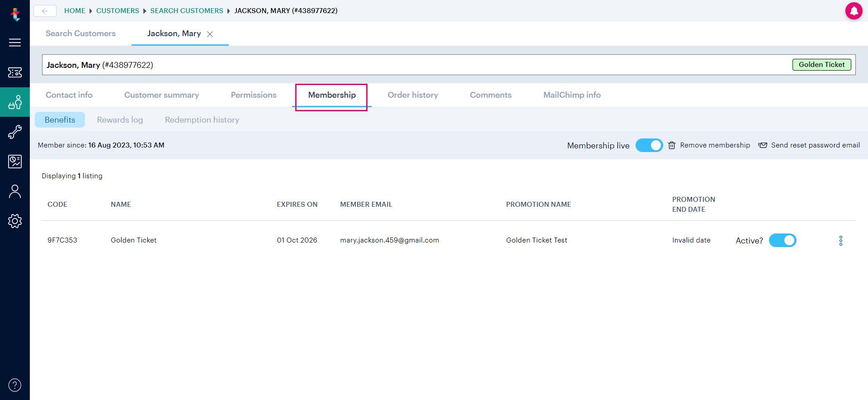Toggle the Membership live switch
The image size is (868, 400).
(649, 145)
